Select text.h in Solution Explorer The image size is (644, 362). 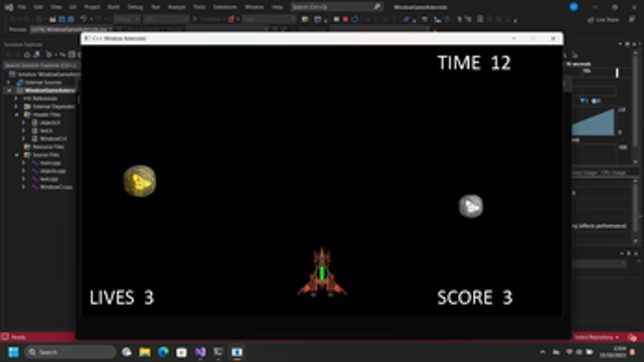[x=46, y=130]
